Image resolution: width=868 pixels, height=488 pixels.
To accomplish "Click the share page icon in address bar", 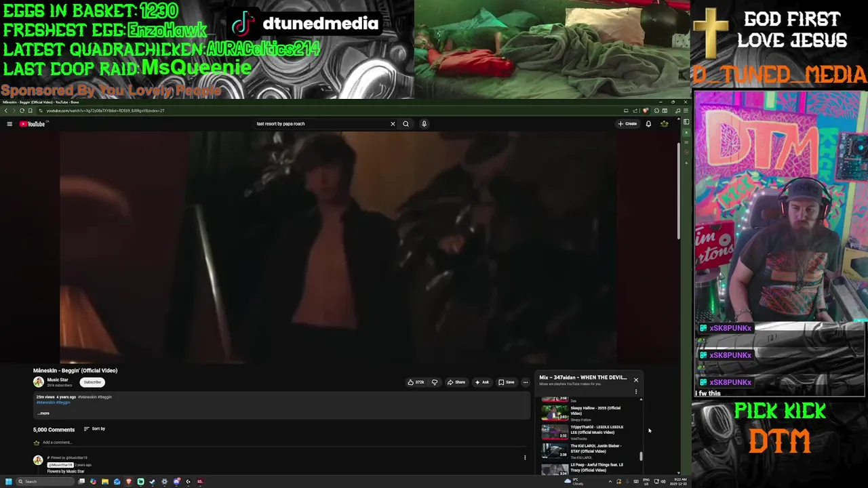I will 635,110.
